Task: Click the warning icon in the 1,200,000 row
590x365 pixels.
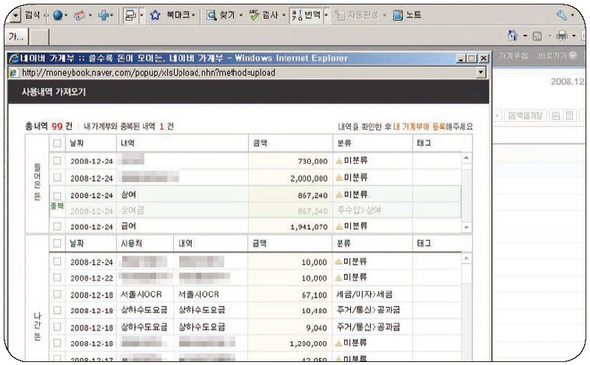Action: pyautogui.click(x=339, y=343)
